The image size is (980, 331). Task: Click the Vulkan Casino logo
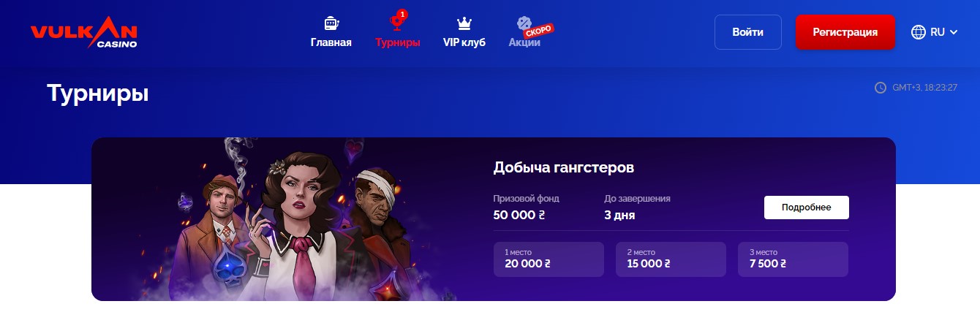pyautogui.click(x=84, y=32)
